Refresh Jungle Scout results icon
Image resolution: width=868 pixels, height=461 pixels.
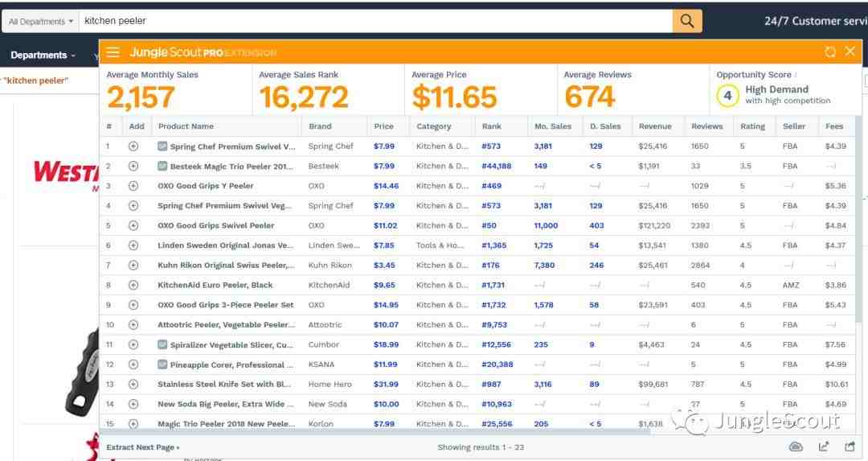coord(829,52)
